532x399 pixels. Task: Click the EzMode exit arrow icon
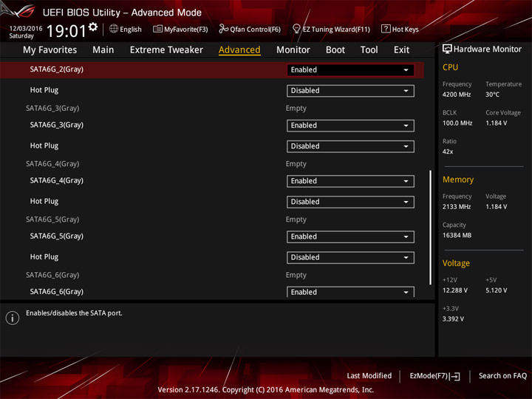[x=455, y=376]
